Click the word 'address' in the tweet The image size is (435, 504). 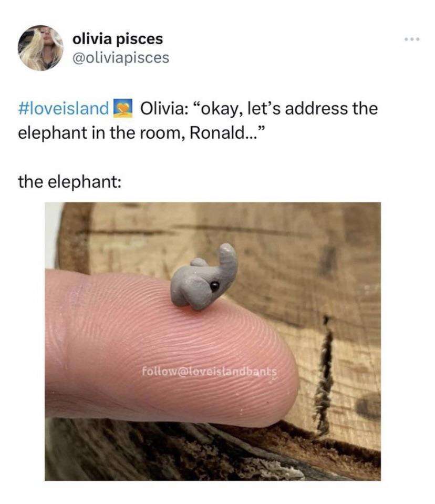point(316,108)
